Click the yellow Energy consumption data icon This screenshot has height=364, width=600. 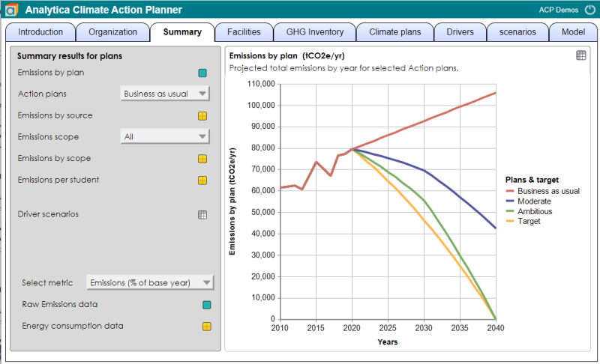click(x=207, y=327)
